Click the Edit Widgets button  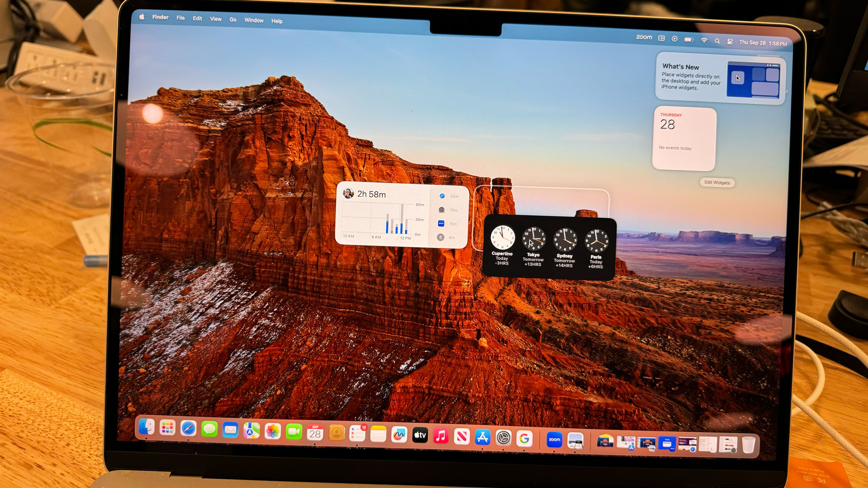click(717, 183)
